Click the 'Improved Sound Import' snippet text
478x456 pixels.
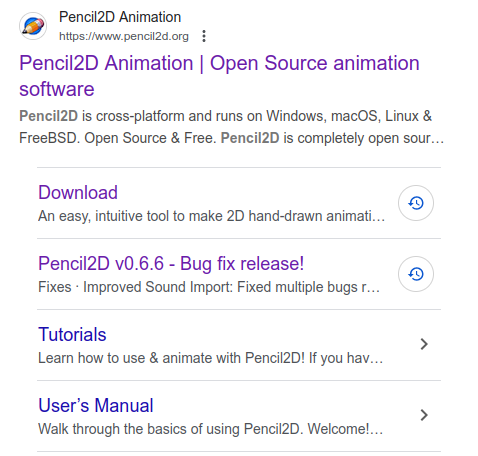[209, 287]
